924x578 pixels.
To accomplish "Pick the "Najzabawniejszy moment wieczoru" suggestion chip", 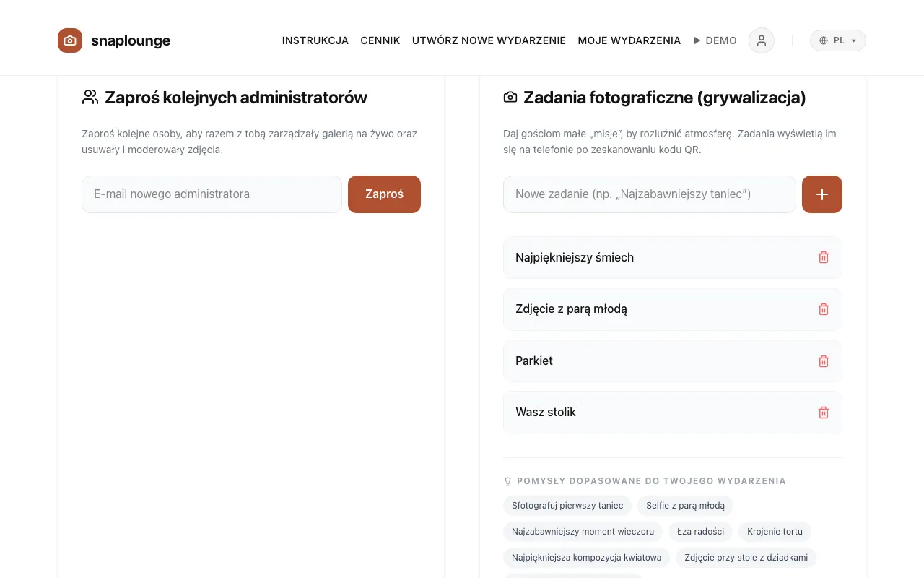I will click(583, 532).
